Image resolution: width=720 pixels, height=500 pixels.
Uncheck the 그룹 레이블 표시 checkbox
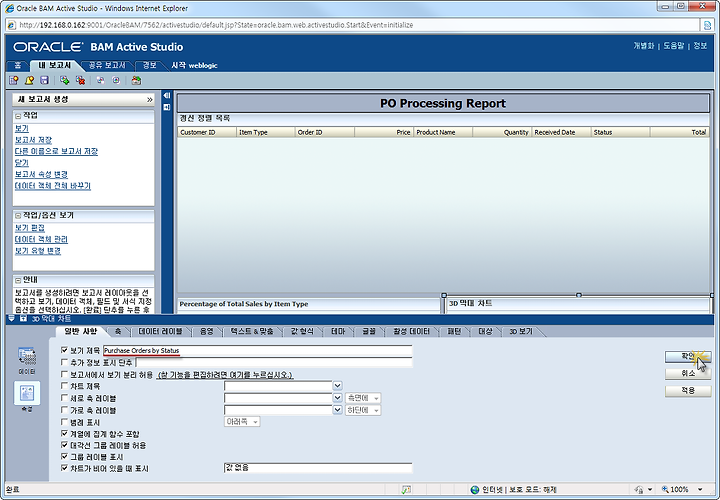pyautogui.click(x=64, y=456)
